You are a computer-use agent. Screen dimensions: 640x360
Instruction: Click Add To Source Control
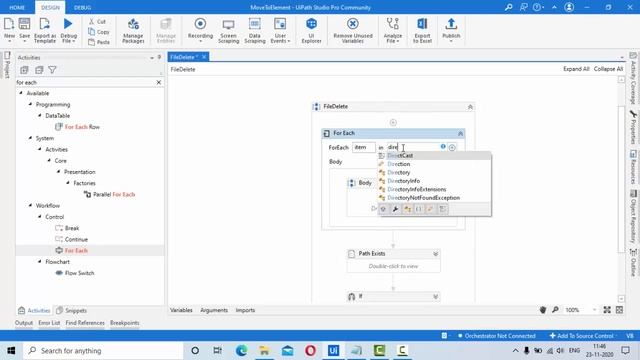click(582, 336)
